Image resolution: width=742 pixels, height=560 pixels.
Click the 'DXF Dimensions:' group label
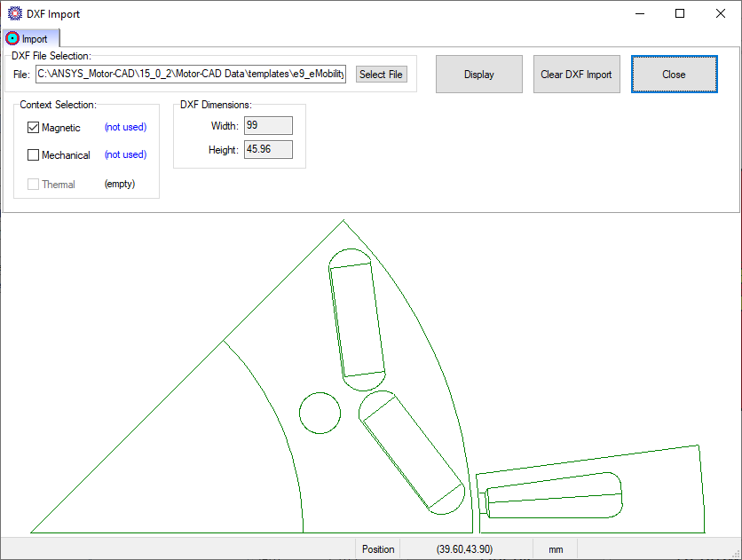(216, 105)
